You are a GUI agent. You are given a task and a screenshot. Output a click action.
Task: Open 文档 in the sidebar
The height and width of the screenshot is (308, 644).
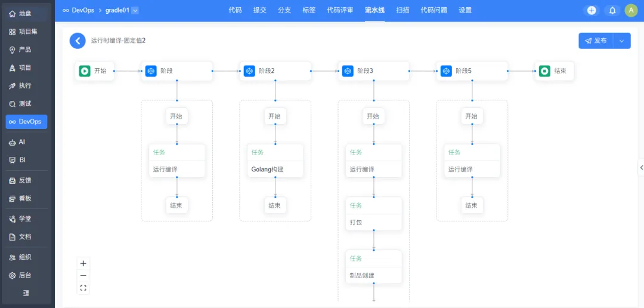pyautogui.click(x=26, y=237)
